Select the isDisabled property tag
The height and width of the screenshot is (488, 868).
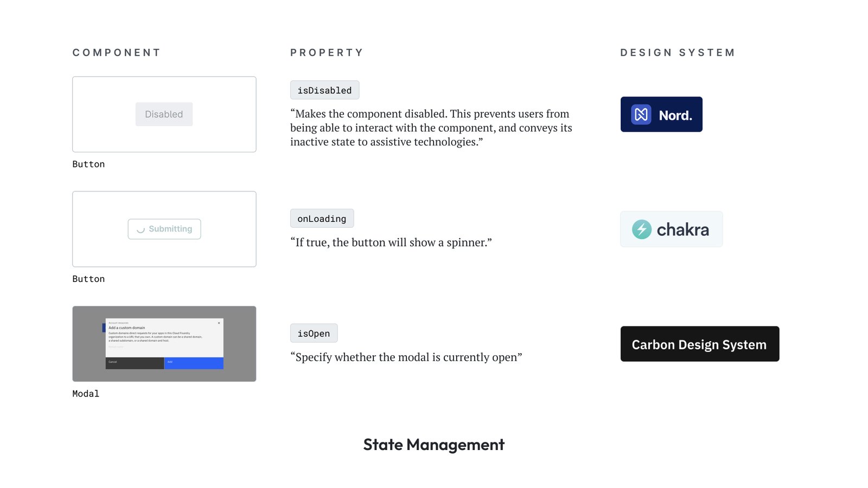324,91
